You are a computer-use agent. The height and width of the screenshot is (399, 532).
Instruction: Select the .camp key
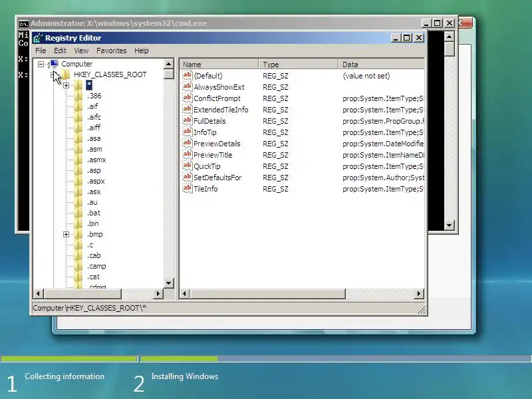pos(96,266)
